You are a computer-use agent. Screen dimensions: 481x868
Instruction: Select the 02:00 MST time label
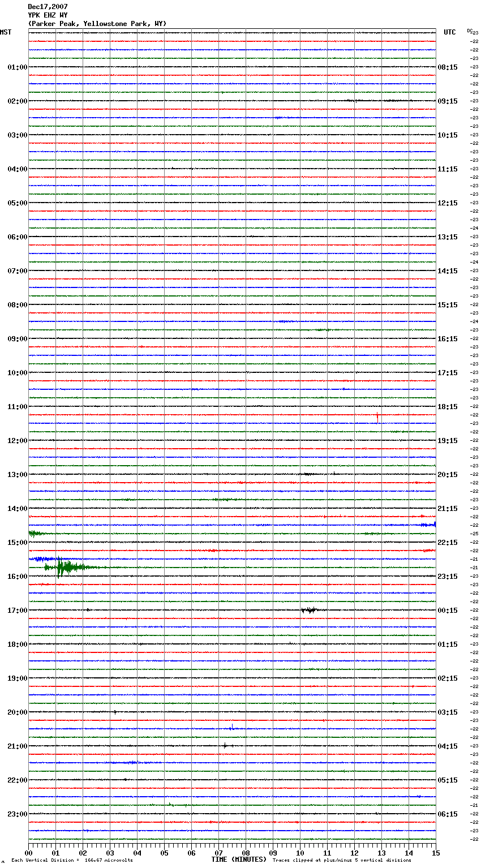click(17, 101)
